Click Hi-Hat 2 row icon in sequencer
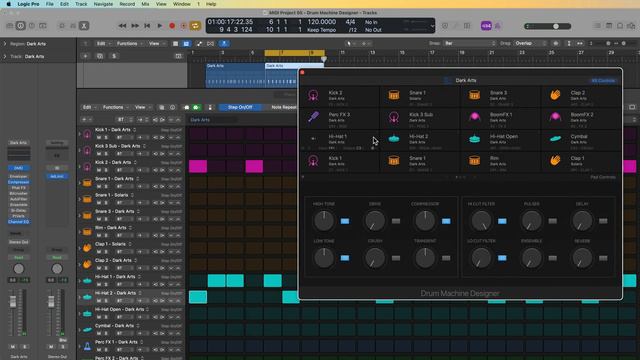Image resolution: width=640 pixels, height=360 pixels. (87, 297)
